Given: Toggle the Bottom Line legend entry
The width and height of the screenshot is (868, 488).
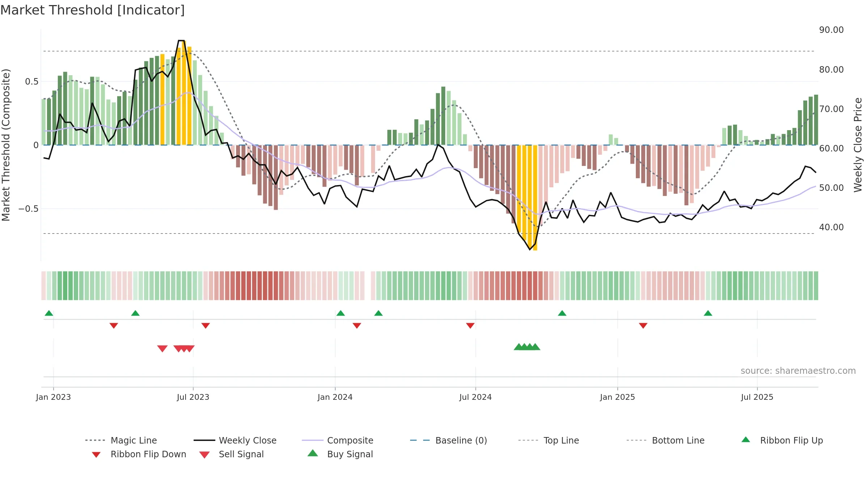Looking at the screenshot, I should point(665,440).
